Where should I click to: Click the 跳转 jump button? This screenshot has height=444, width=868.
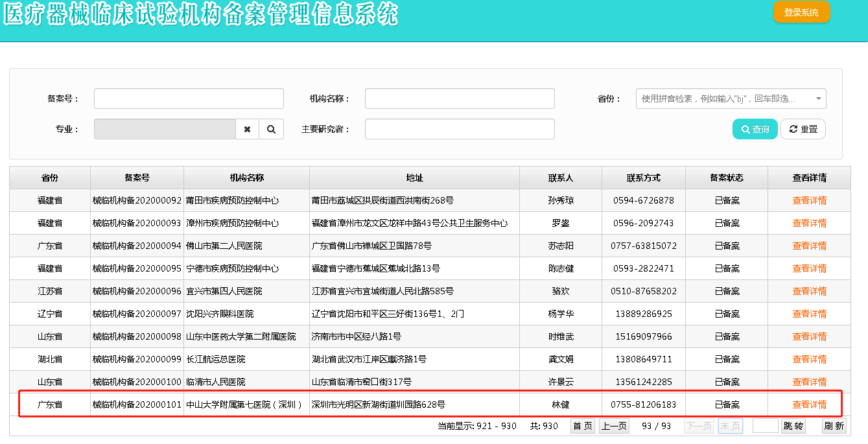tap(793, 426)
